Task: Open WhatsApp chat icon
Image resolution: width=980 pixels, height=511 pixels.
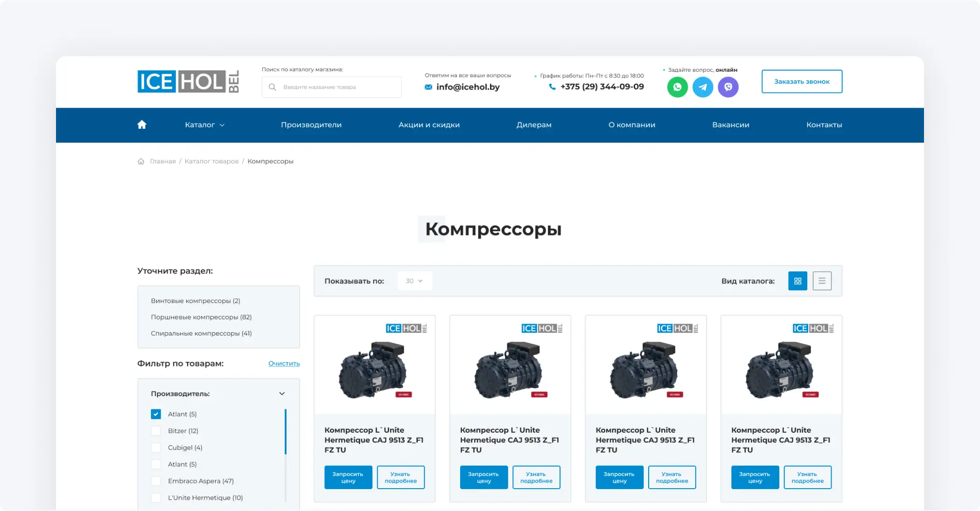Action: pyautogui.click(x=678, y=87)
